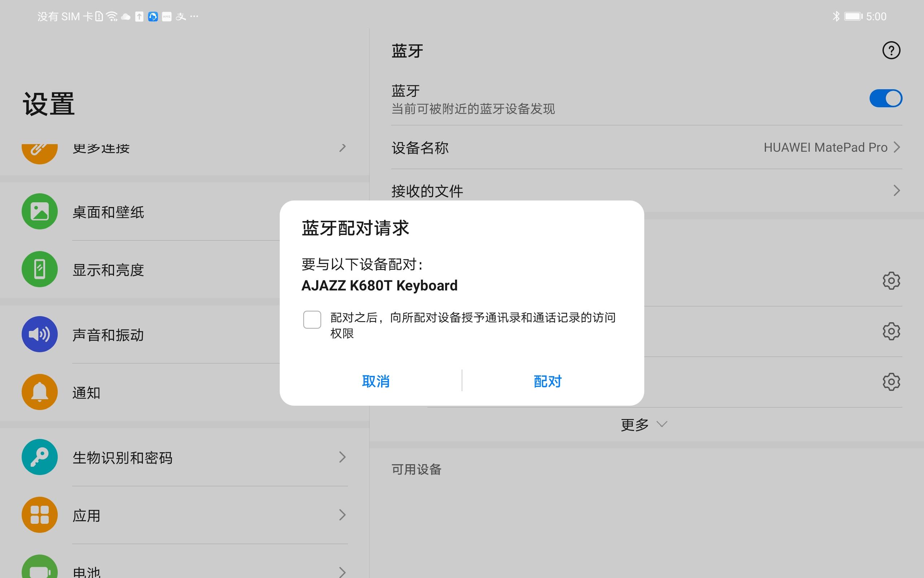Tap three-dots more notifications indicator

pos(194,16)
